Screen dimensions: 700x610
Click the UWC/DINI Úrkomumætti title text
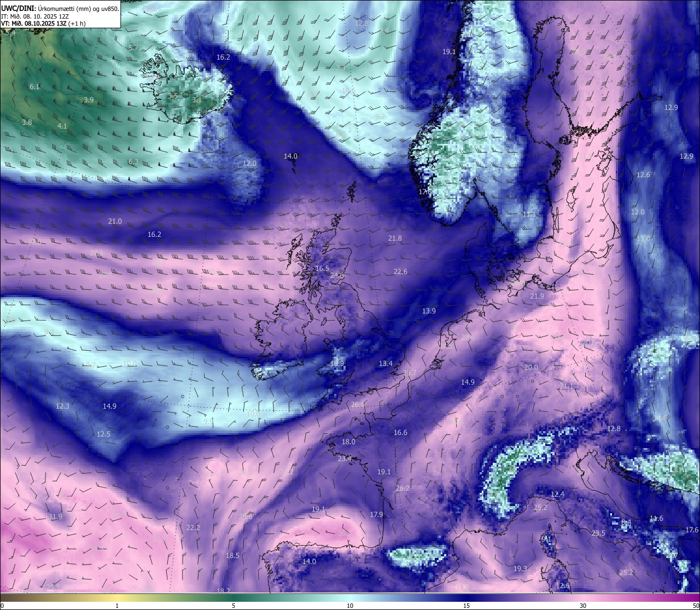pos(60,9)
